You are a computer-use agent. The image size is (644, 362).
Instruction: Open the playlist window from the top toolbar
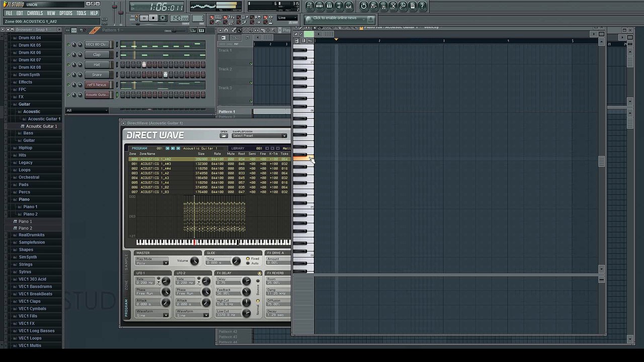[310, 6]
